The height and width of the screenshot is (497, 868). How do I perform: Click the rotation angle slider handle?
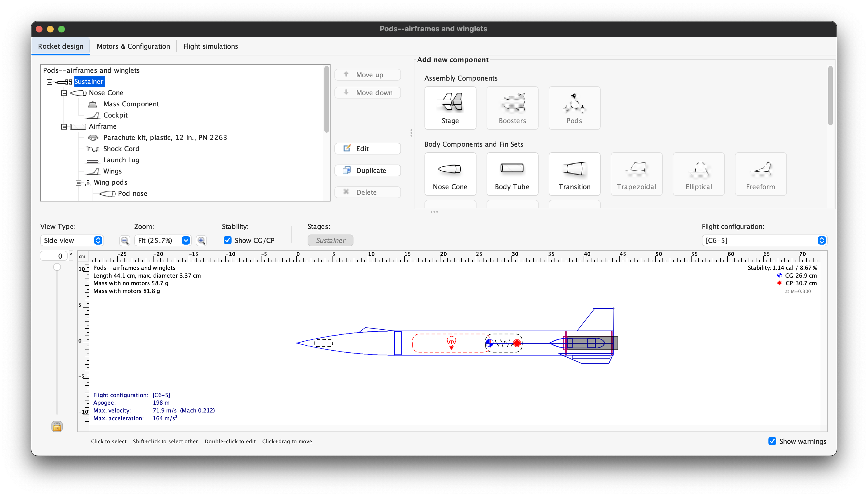coord(57,267)
